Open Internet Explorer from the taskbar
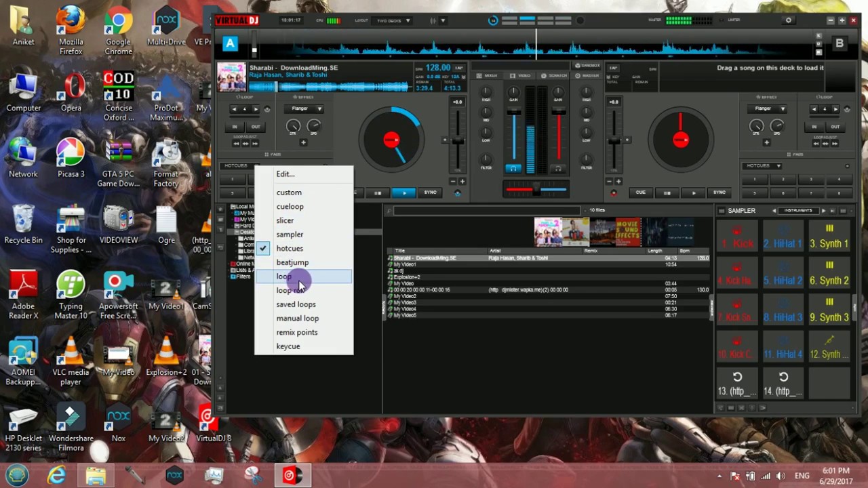 [x=57, y=476]
